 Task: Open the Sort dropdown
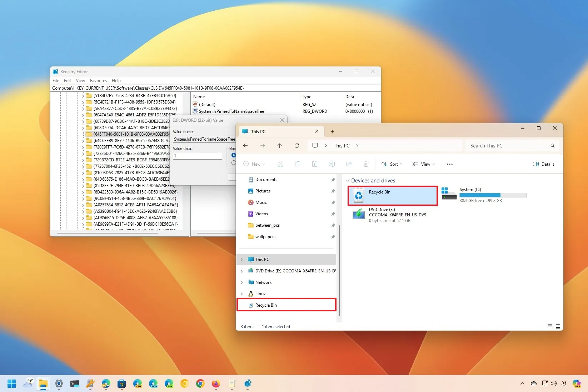pos(392,164)
